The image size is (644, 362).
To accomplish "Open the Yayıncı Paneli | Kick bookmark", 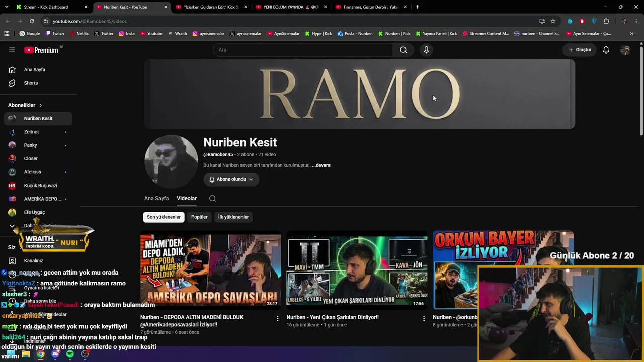I will click(436, 34).
